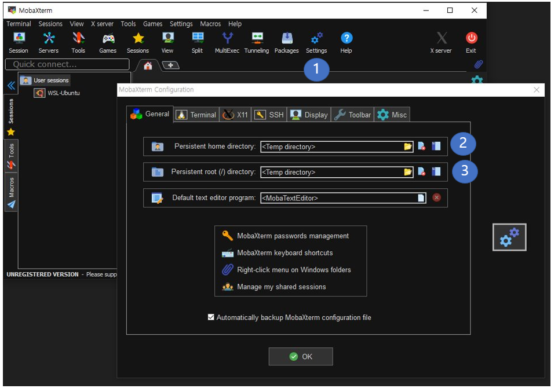Select the General configuration tab

pyautogui.click(x=150, y=114)
